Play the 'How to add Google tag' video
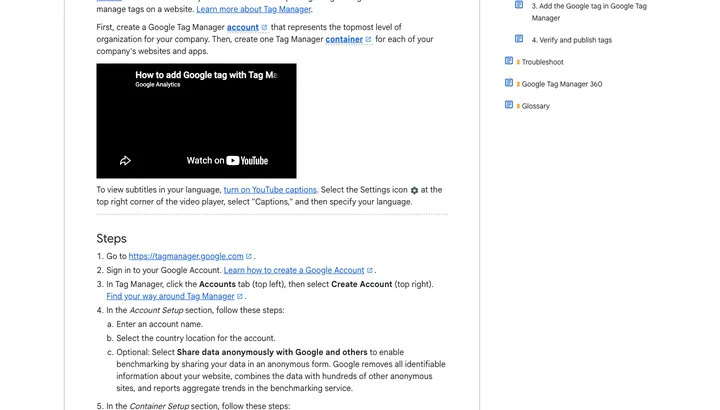720x410 pixels. pyautogui.click(x=196, y=121)
